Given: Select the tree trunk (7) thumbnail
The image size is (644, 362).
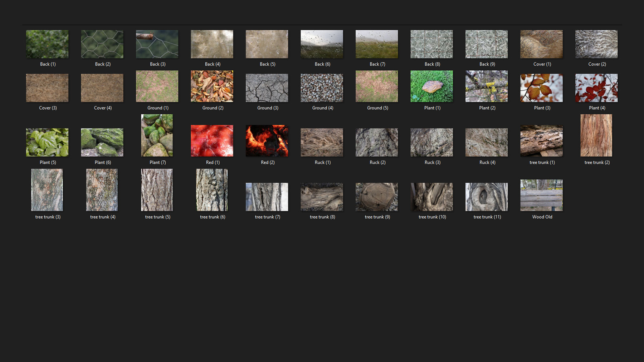Looking at the screenshot, I should [x=267, y=197].
